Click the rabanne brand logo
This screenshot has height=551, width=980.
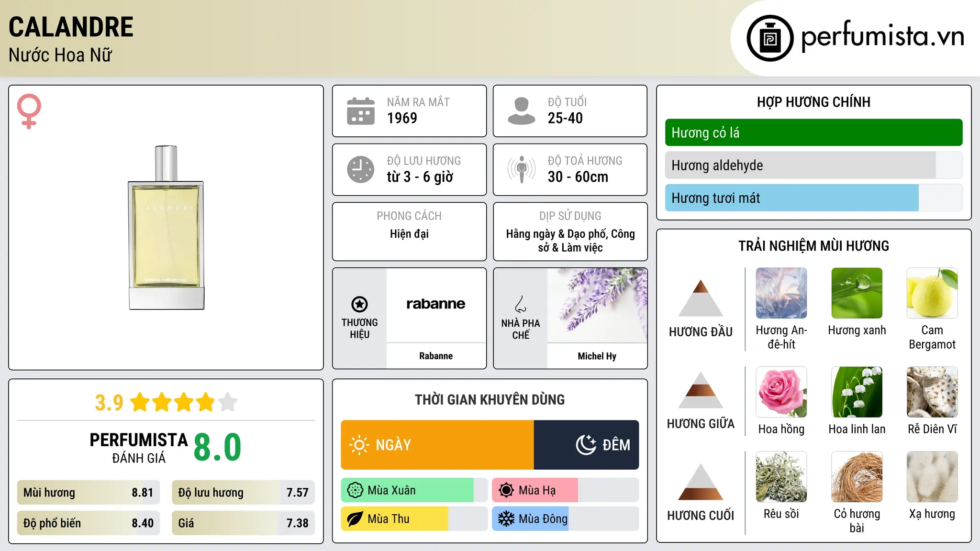coord(436,304)
